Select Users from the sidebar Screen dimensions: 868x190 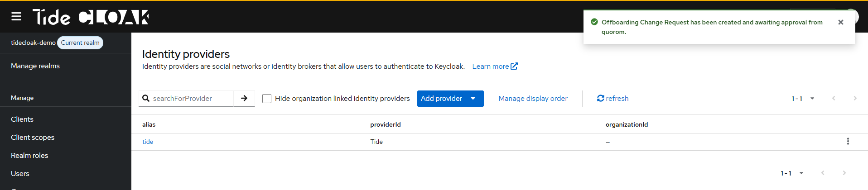click(x=20, y=173)
